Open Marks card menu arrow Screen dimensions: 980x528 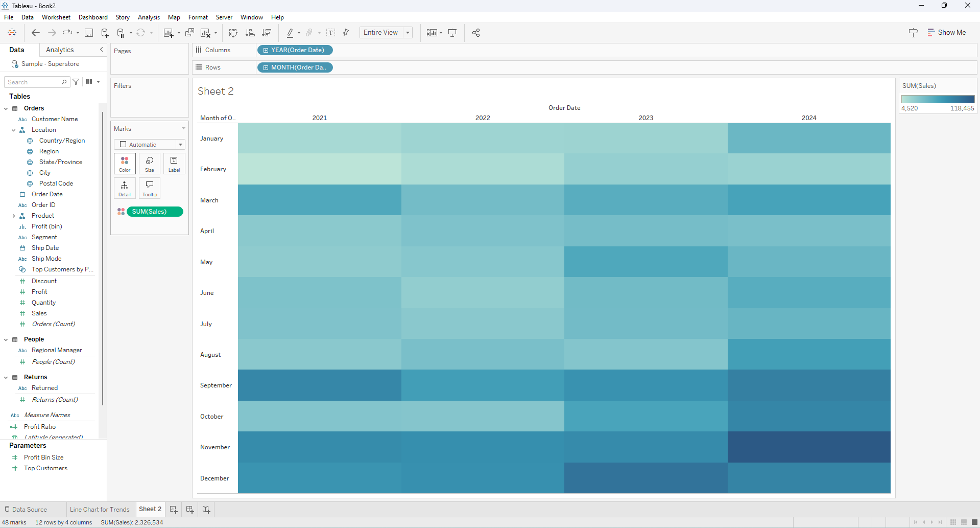pos(183,129)
